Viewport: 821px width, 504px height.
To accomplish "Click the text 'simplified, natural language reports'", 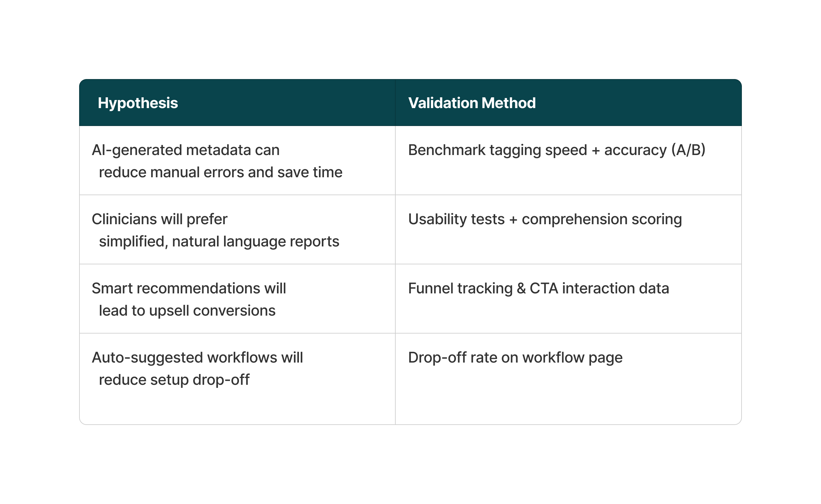I will point(219,242).
